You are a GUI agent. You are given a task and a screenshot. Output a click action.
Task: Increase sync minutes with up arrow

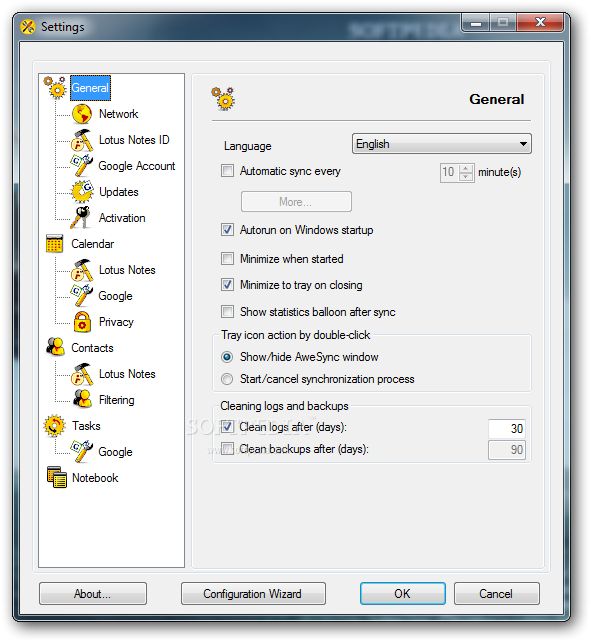point(466,168)
